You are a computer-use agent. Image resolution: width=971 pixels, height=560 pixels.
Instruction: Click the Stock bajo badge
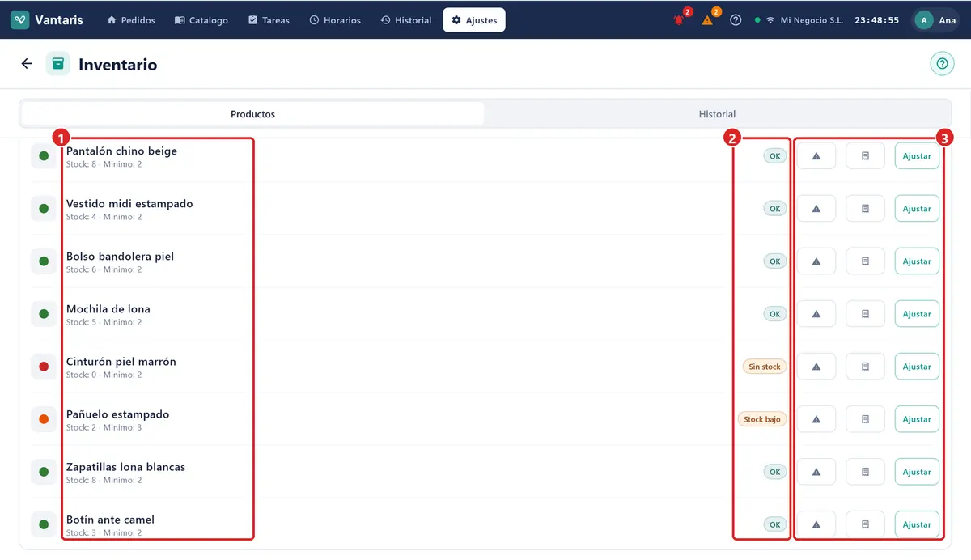(x=762, y=419)
